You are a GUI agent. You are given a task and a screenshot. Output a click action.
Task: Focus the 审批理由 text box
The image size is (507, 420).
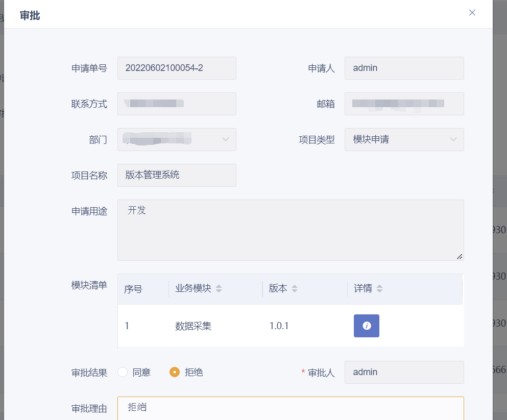[x=290, y=408]
